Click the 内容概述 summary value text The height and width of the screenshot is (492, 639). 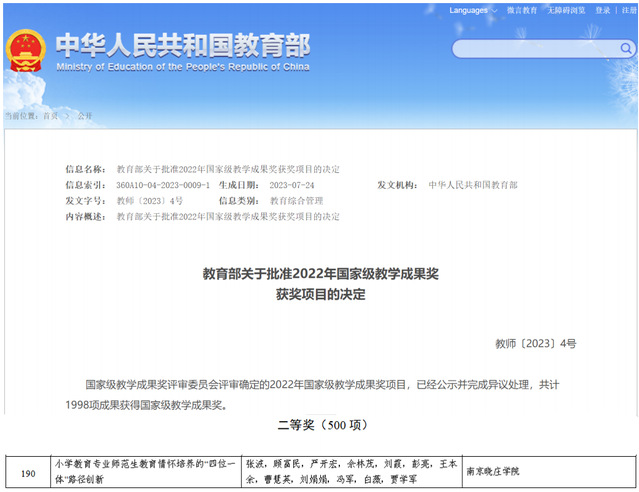click(228, 216)
